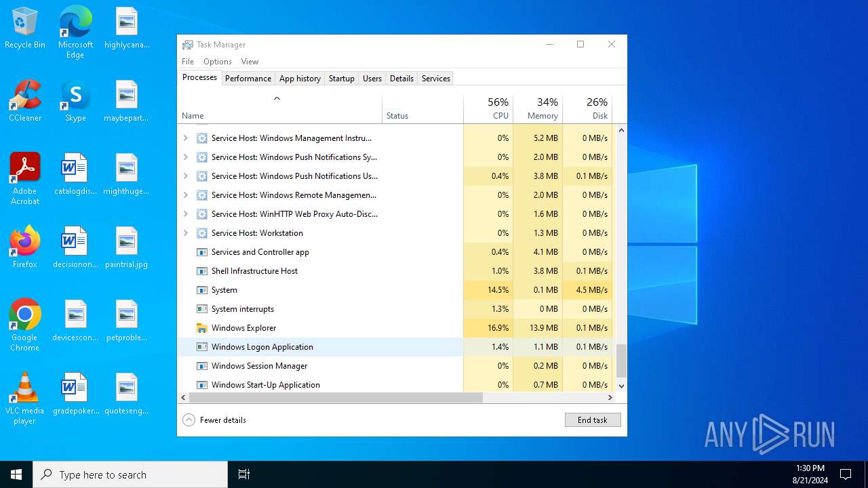Viewport: 868px width, 488px height.
Task: Switch to the Details tab
Action: [401, 79]
